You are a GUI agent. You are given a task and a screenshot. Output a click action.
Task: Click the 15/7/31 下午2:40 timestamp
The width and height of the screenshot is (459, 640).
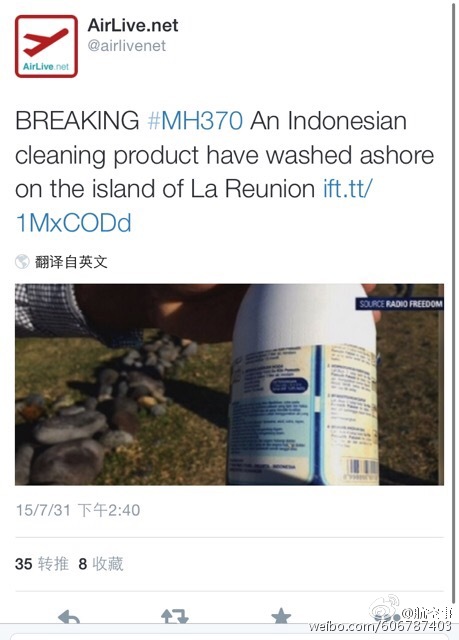pos(78,510)
